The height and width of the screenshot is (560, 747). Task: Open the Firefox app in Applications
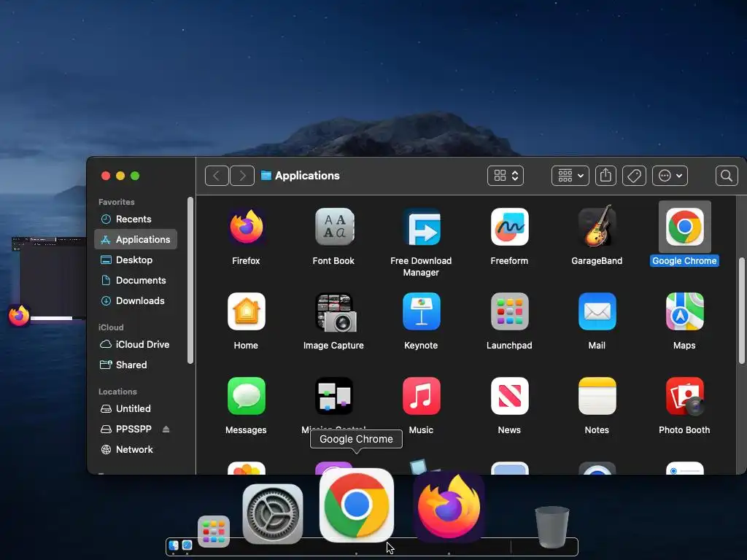click(x=246, y=227)
